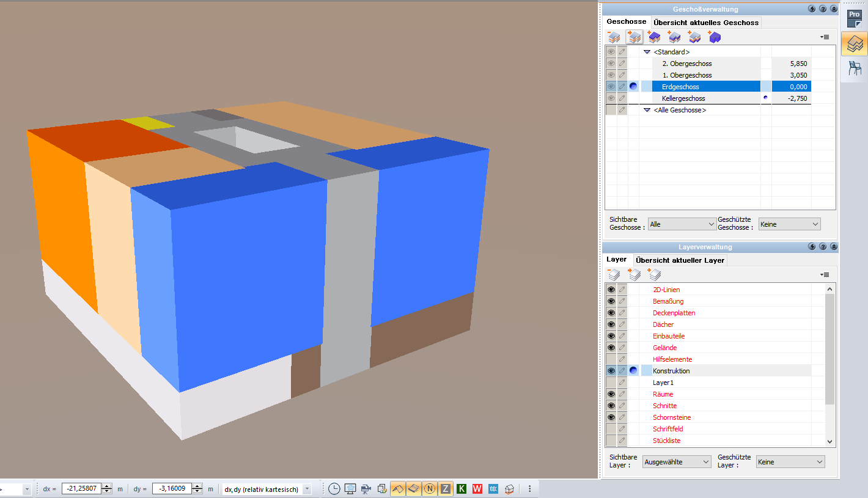Viewport: 868px width, 498px height.
Task: Collapse the <Standard> tree node
Action: pyautogui.click(x=647, y=51)
